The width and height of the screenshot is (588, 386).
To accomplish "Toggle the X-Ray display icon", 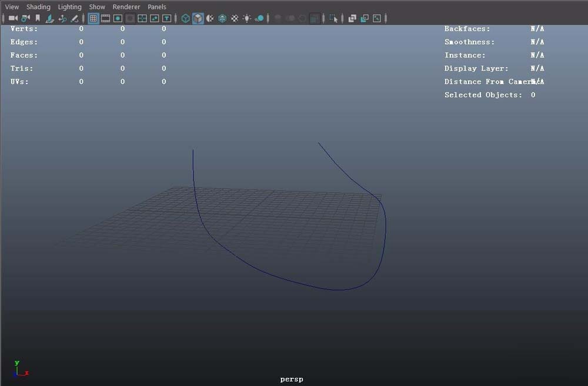I will pos(352,18).
